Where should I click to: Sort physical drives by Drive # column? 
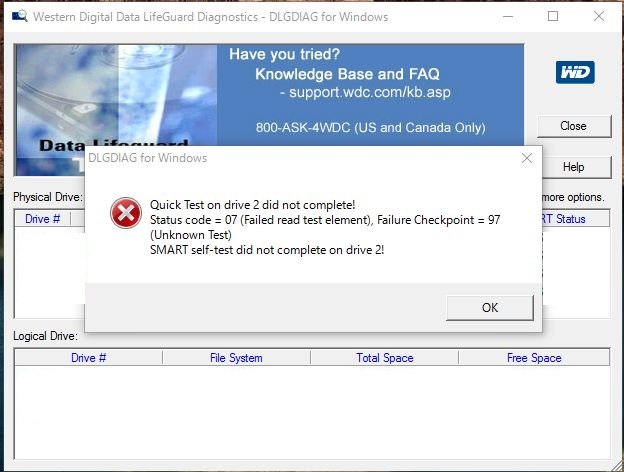click(42, 219)
